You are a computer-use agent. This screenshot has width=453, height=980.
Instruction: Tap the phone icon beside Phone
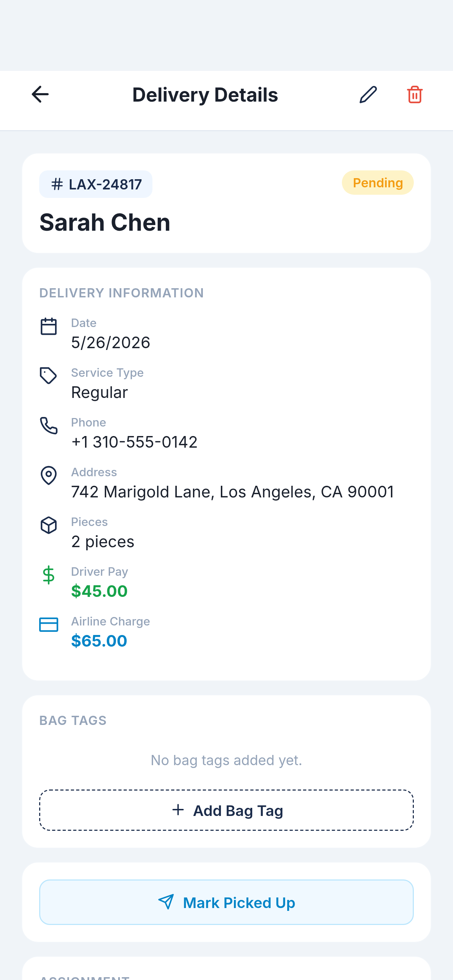49,426
